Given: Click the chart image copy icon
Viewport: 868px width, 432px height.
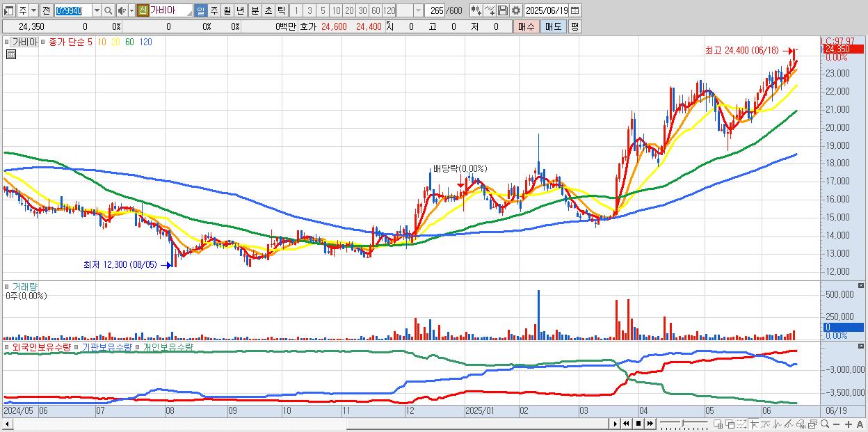Looking at the screenshot, I should tap(812, 424).
